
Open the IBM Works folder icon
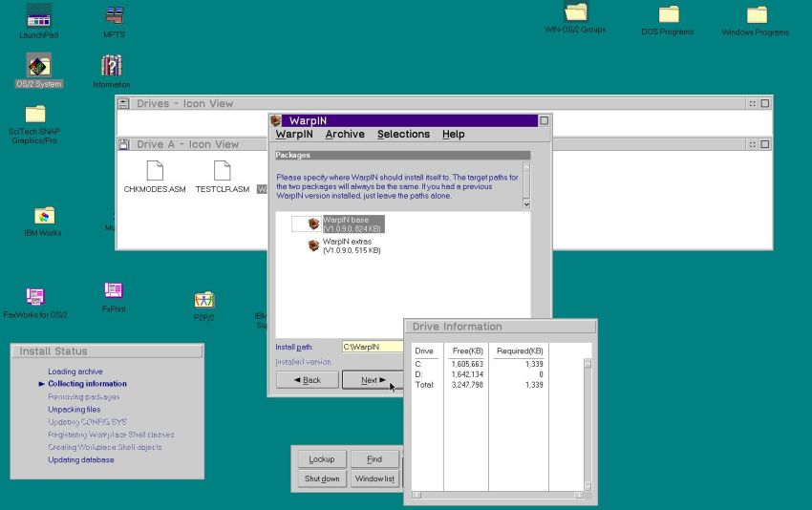[x=45, y=216]
